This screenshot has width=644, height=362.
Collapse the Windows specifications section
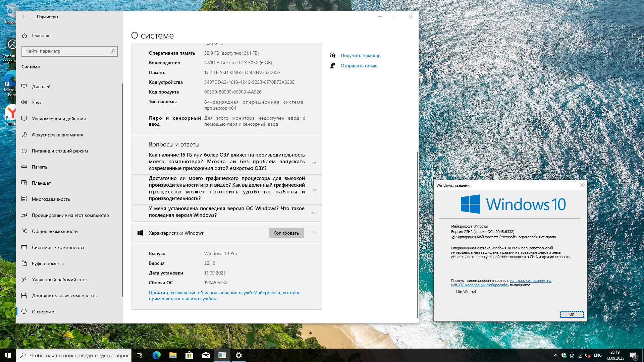(x=313, y=232)
